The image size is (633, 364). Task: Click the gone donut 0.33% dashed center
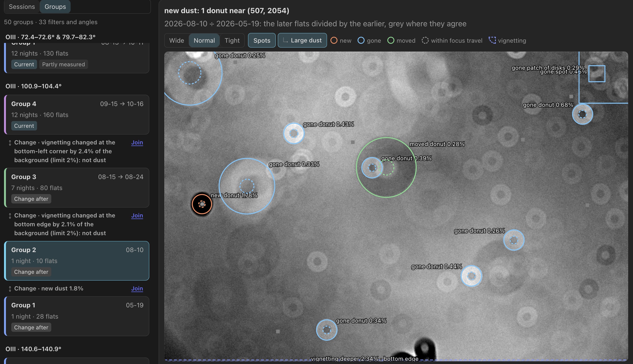coord(247,186)
